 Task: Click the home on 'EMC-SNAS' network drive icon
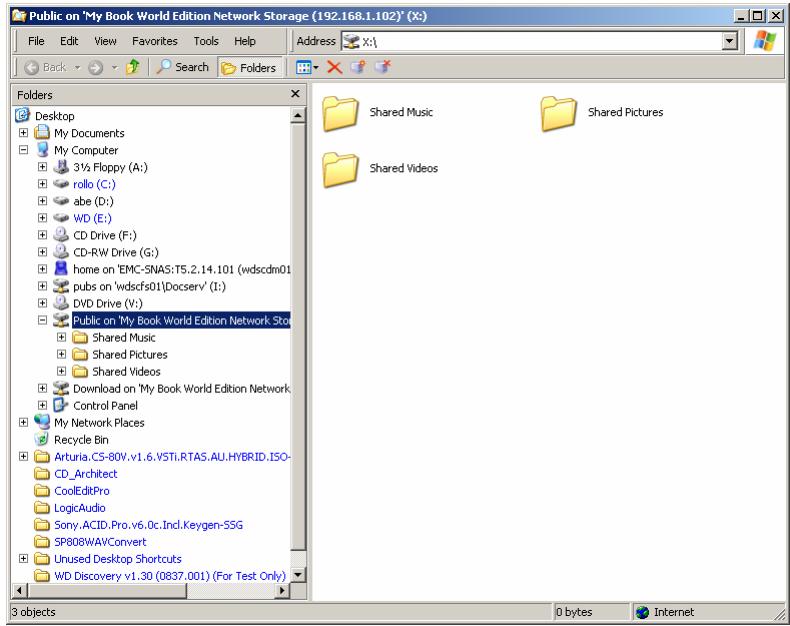[61, 269]
